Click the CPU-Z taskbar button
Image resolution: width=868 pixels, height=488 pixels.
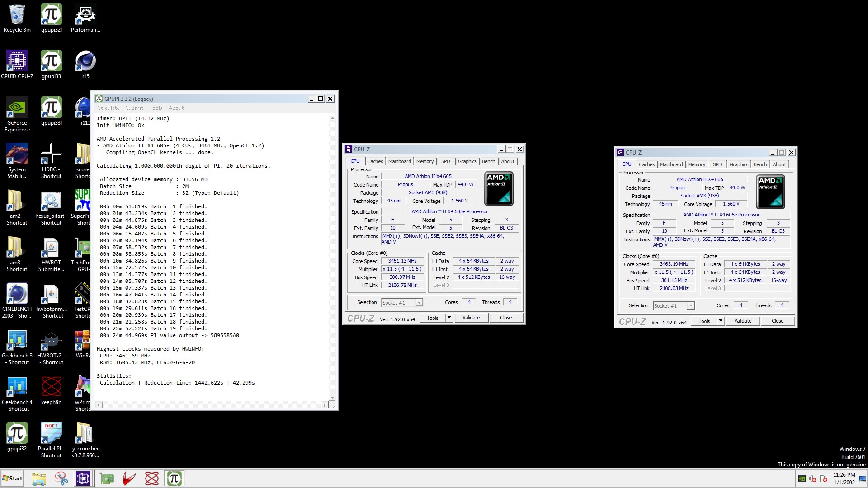click(x=83, y=479)
